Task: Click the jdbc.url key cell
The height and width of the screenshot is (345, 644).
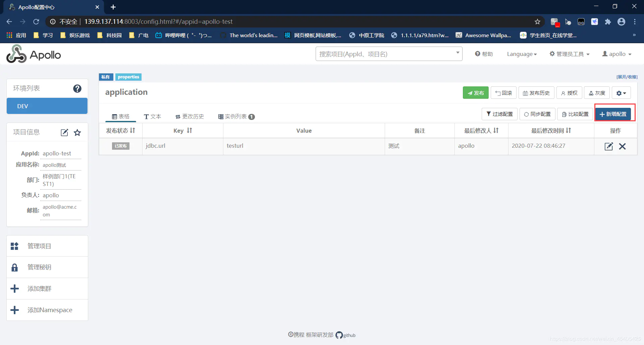Action: coord(183,146)
